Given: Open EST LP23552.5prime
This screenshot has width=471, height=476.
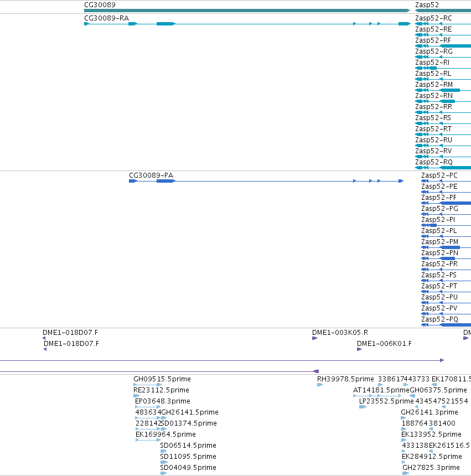Looking at the screenshot, I should [386, 401].
